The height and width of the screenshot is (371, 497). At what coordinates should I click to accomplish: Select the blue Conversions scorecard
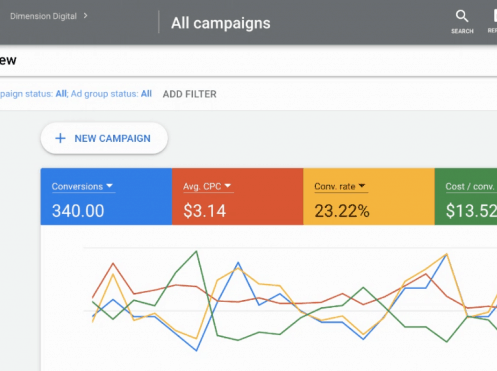[106, 196]
